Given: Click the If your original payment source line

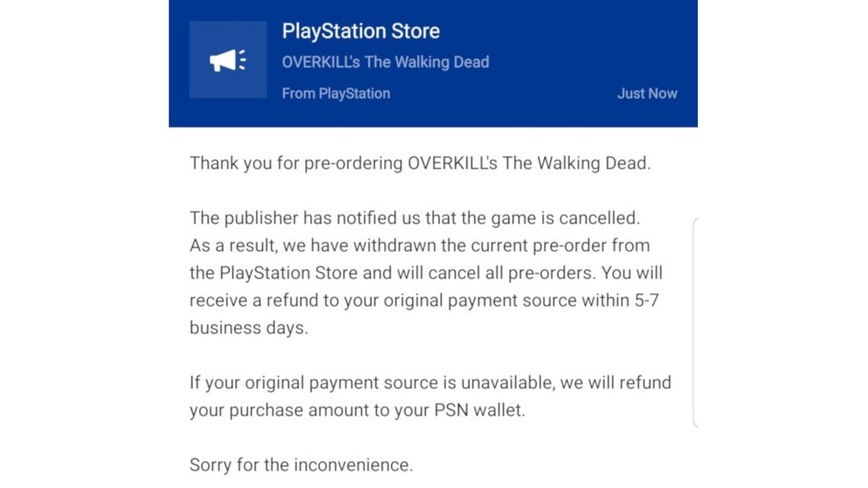Looking at the screenshot, I should coord(430,383).
